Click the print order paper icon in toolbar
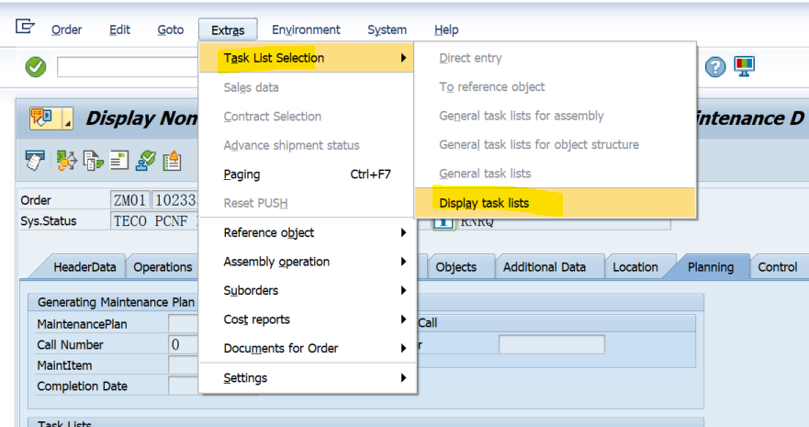Viewport: 809px width, 427px height. [35, 160]
